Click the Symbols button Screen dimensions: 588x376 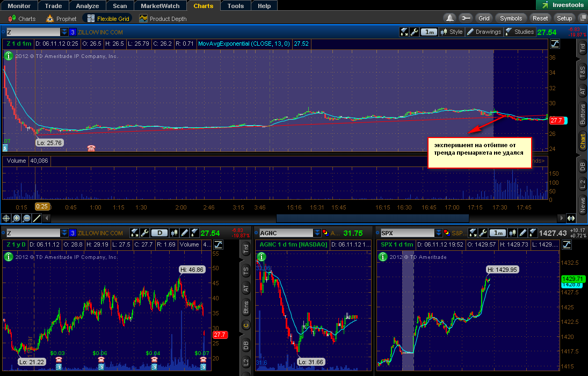click(511, 18)
